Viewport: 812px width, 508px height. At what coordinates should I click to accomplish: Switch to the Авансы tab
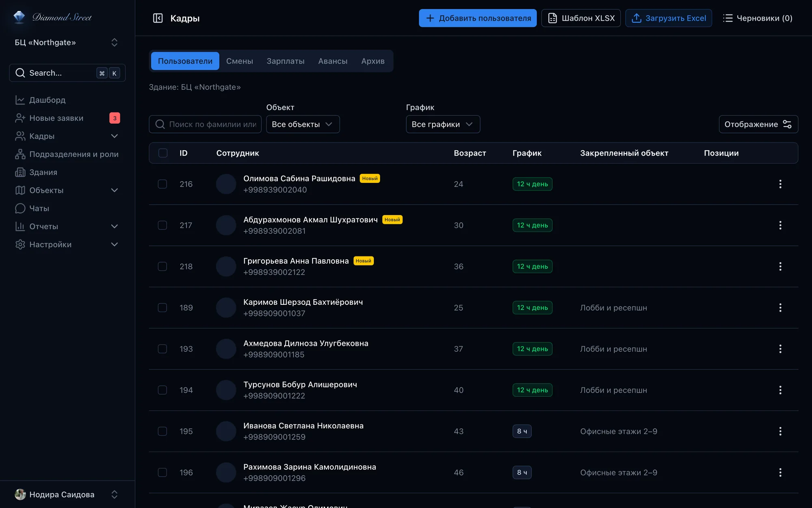[333, 61]
